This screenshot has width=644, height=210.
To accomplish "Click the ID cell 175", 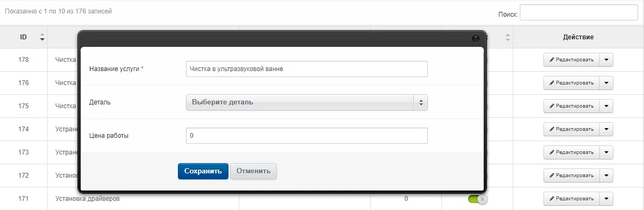I will pyautogui.click(x=24, y=106).
